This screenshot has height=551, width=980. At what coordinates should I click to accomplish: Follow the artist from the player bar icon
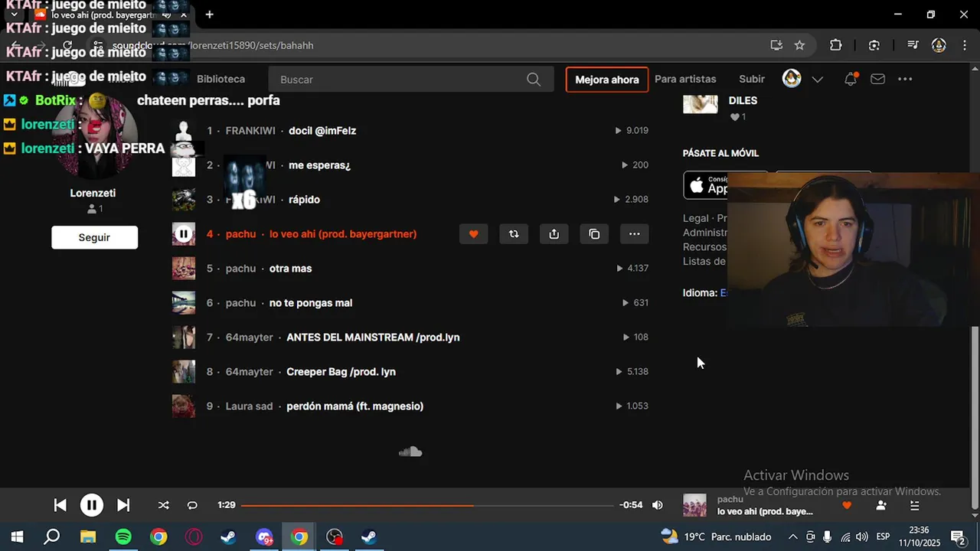[881, 505]
